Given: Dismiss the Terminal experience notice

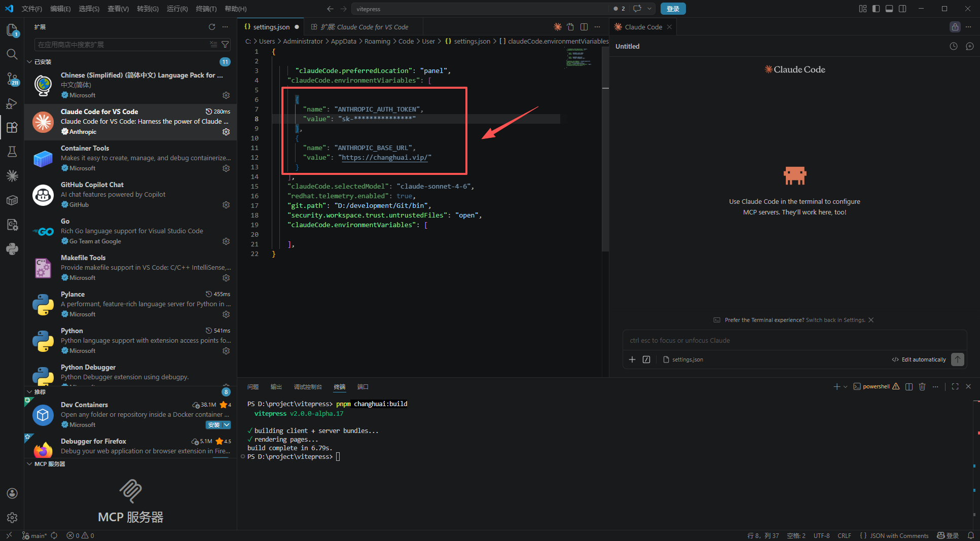Looking at the screenshot, I should pos(871,320).
